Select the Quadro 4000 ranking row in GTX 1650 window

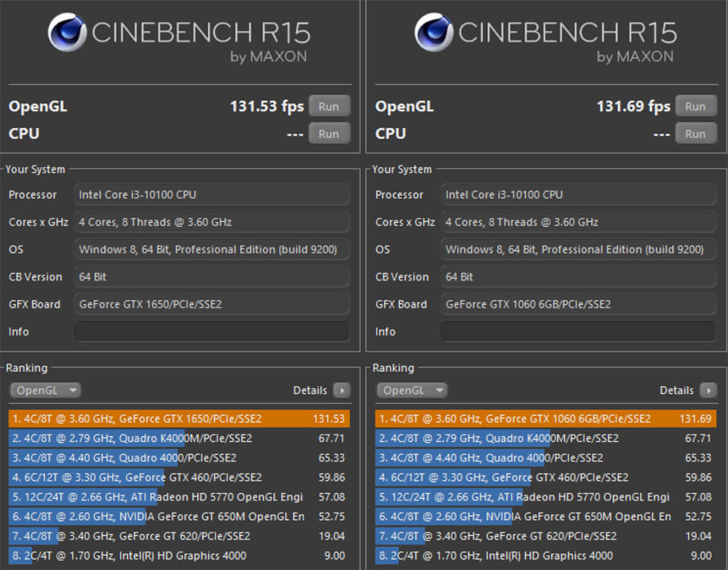coord(180,458)
